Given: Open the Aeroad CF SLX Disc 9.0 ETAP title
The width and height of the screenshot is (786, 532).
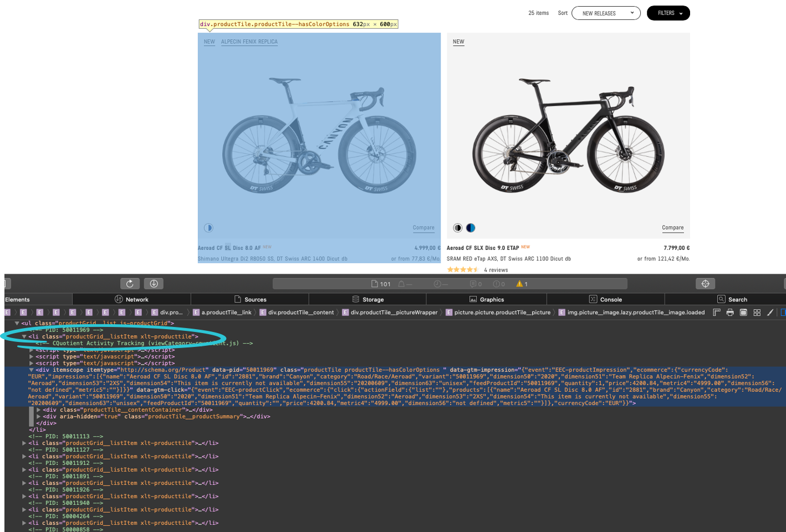Looking at the screenshot, I should pos(483,248).
